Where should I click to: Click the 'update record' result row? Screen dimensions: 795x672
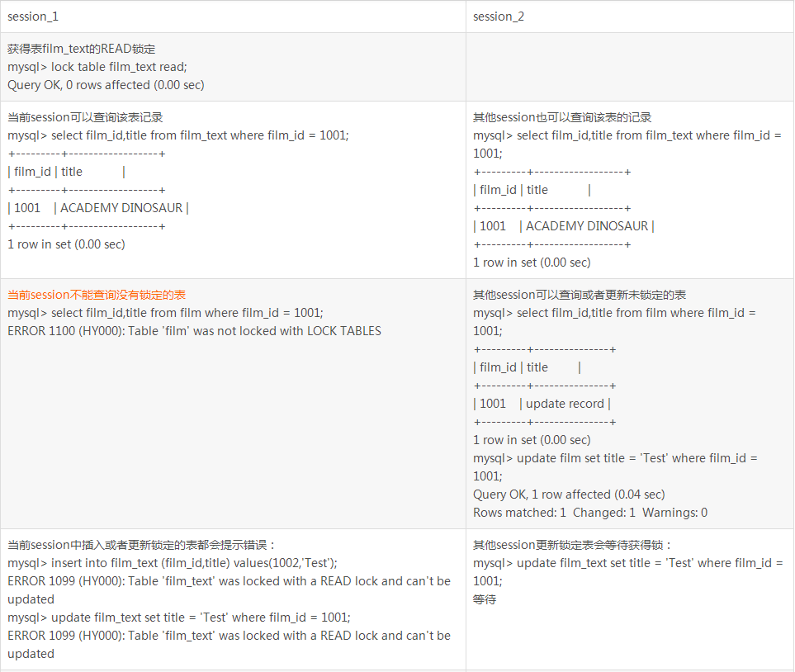click(564, 404)
